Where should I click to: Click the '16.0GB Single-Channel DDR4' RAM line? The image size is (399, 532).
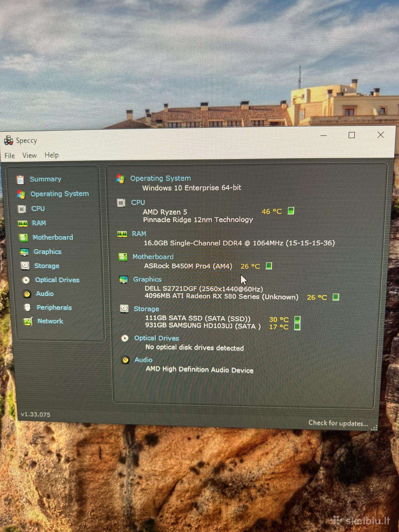[x=239, y=243]
